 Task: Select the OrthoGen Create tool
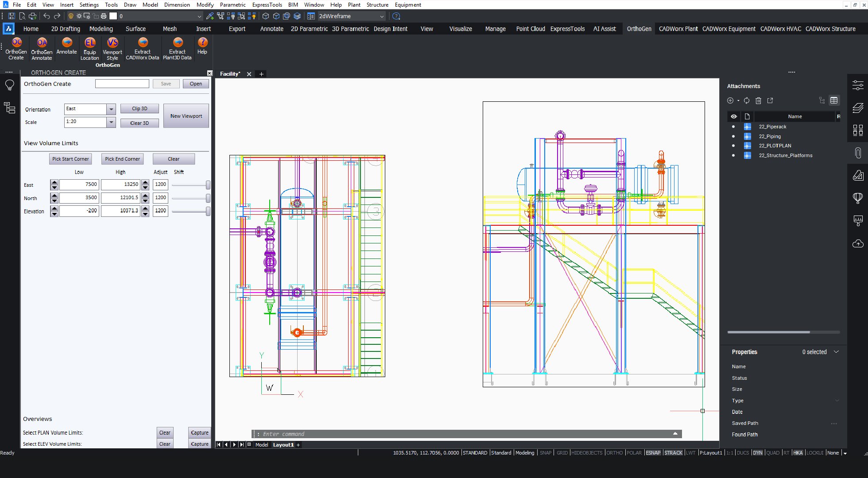(16, 49)
